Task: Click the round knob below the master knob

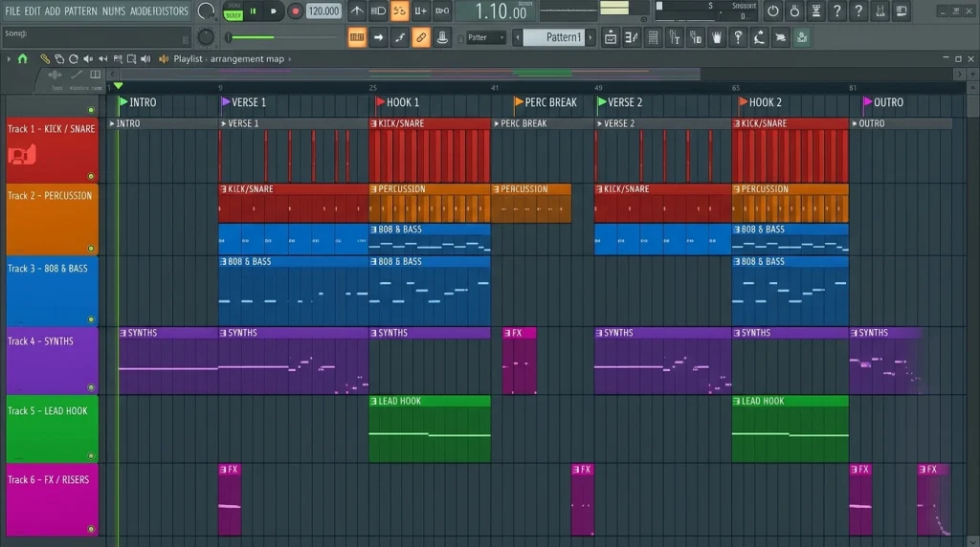Action: pos(206,37)
